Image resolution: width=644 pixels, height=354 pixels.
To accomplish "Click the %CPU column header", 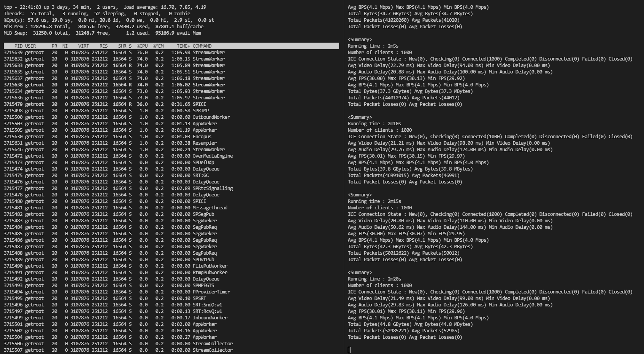I will (x=142, y=46).
